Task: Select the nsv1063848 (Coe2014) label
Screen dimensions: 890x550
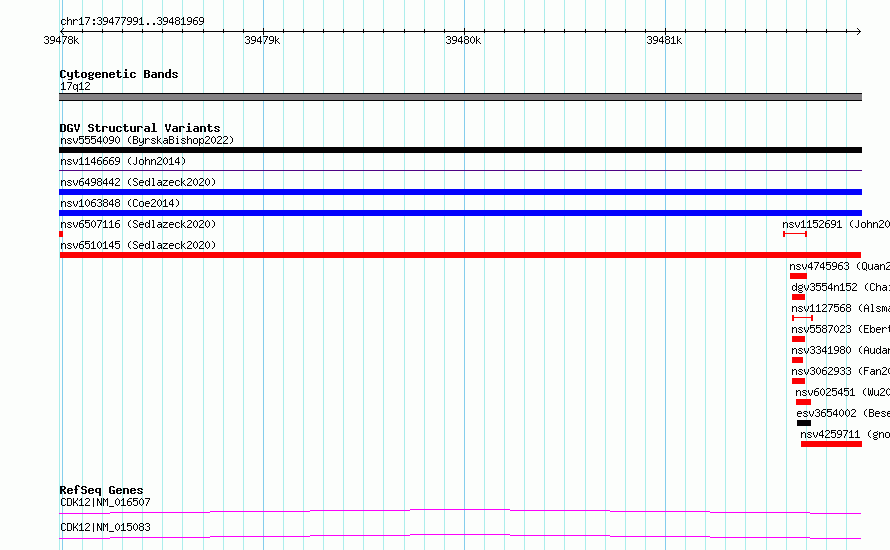Action: (120, 203)
